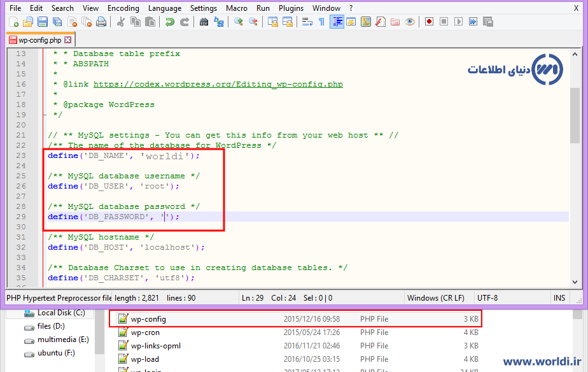Select the Local Disk (C:) tree node

(x=60, y=313)
